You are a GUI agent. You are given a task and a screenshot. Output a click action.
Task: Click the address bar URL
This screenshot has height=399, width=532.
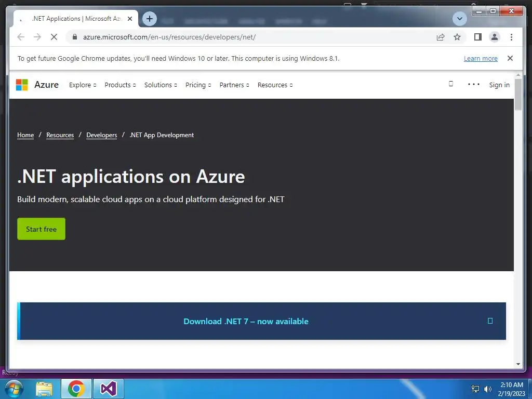pyautogui.click(x=169, y=37)
